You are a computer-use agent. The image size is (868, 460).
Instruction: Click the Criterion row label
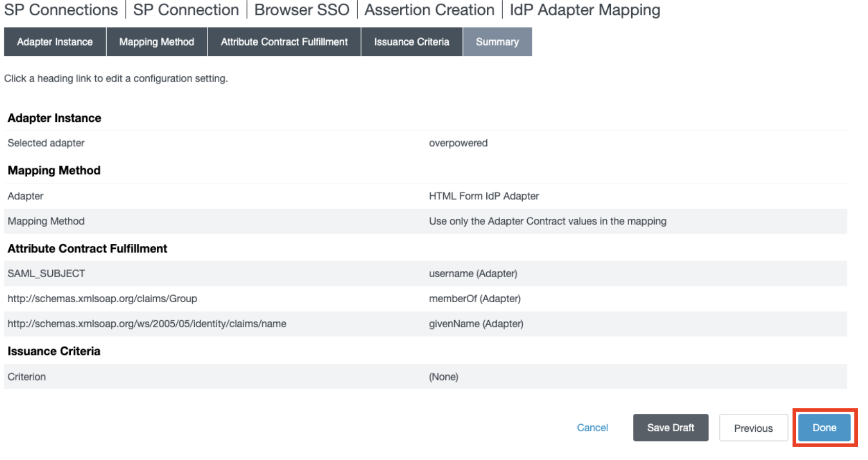(27, 377)
